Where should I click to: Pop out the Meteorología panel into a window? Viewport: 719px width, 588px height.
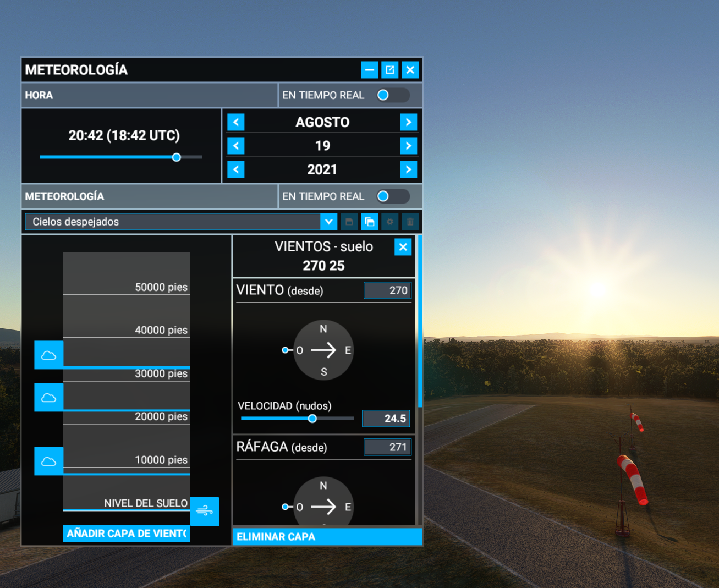tap(390, 70)
